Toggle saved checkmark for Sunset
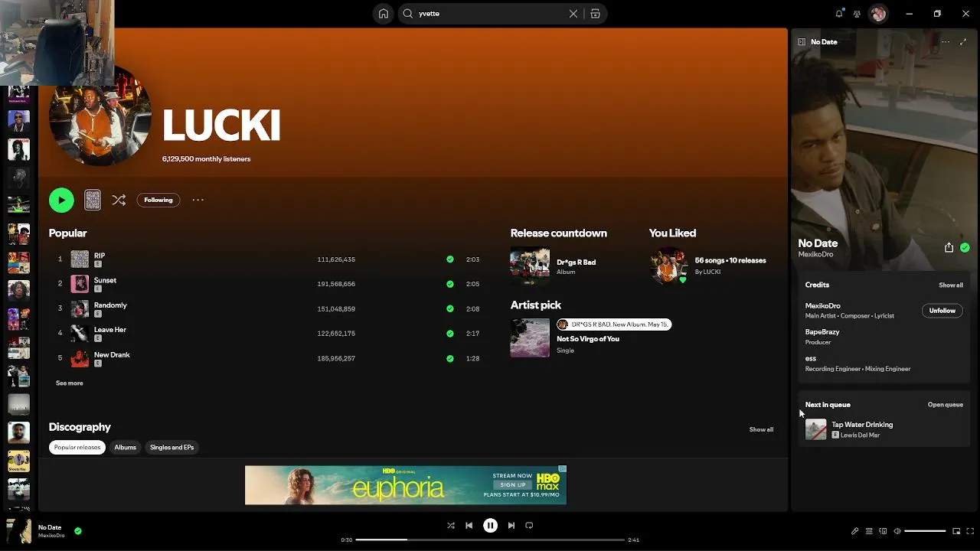This screenshot has height=551, width=980. coord(449,284)
